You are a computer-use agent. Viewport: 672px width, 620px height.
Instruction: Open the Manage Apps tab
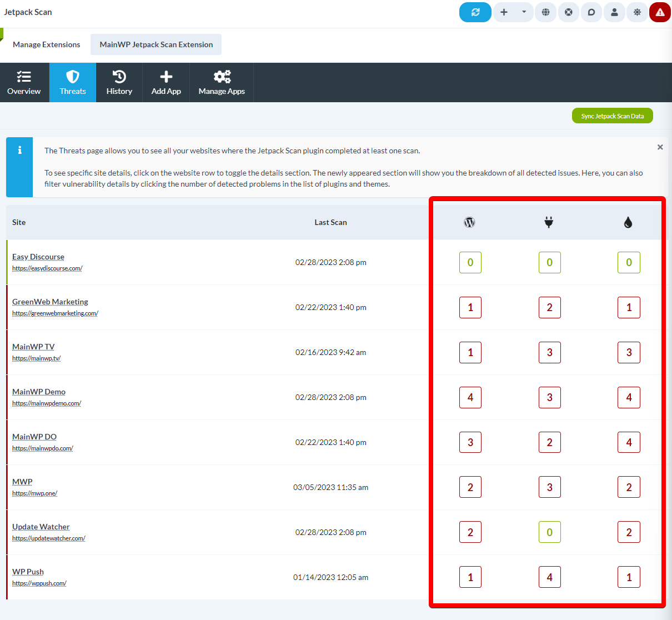[x=221, y=82]
